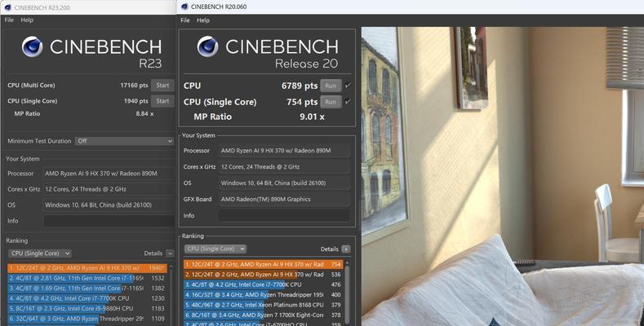The width and height of the screenshot is (644, 326).
Task: Run the R20 CPU (Single Core) test
Action: point(331,102)
